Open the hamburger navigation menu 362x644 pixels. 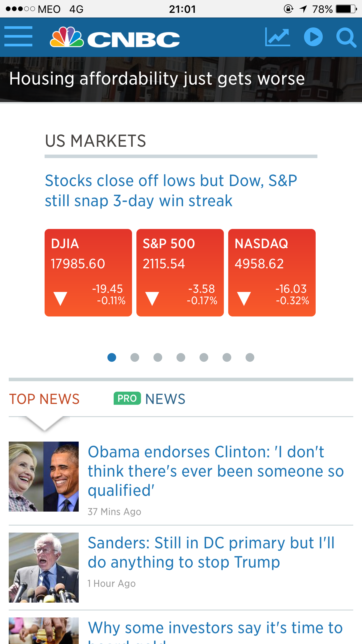(18, 37)
